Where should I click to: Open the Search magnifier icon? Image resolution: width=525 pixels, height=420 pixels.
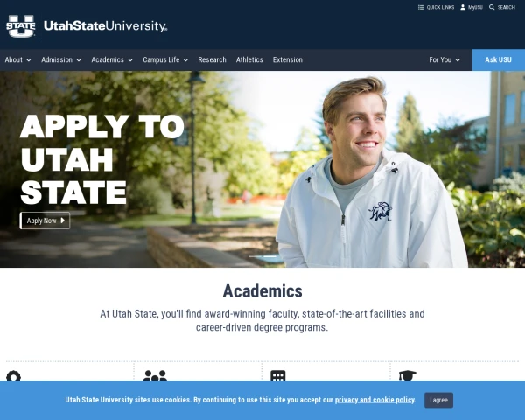point(492,7)
